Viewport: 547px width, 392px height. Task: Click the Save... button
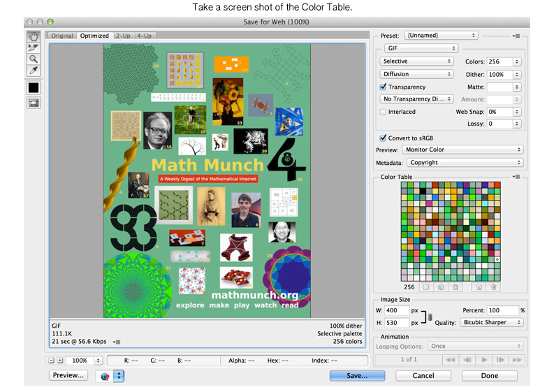358,375
